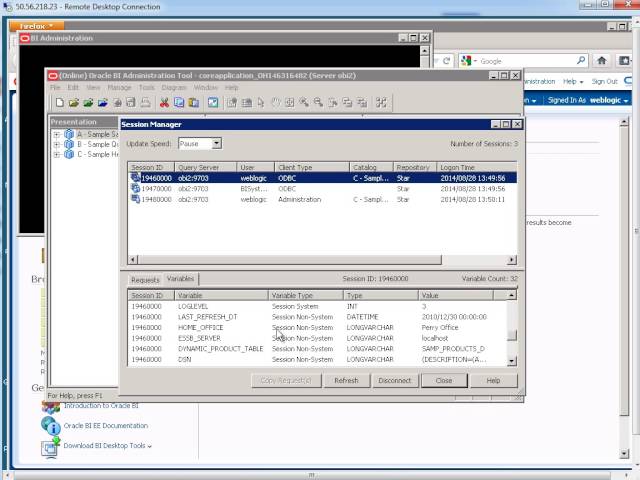Viewport: 640px width, 480px height.
Task: Click the auto layout icon at toolbar end
Action: pyautogui.click(x=381, y=102)
